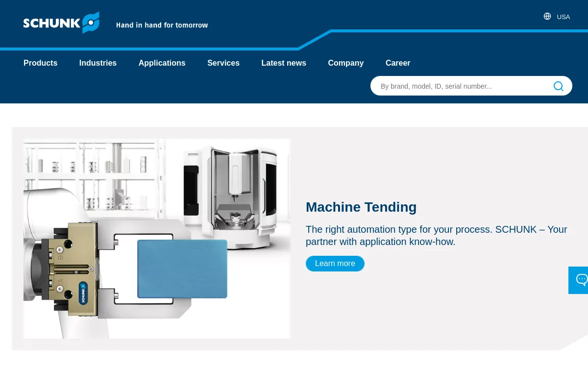Screen dimensions: 588x392
Task: Open the chat bubble widget
Action: point(579,280)
